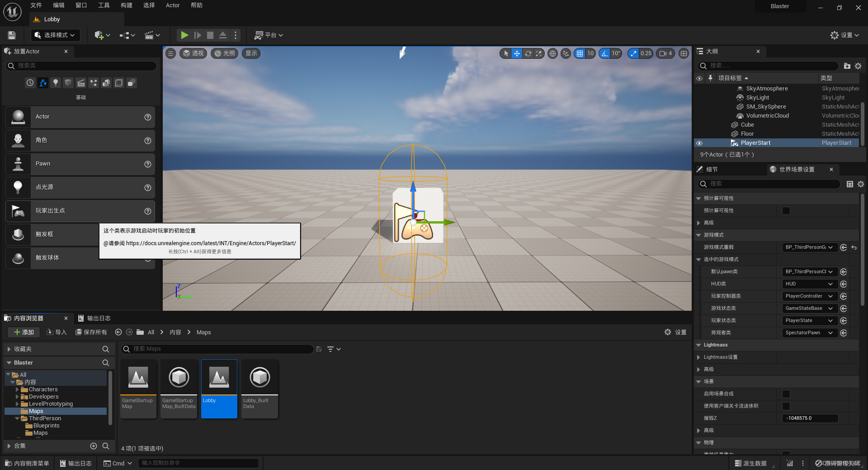Select the visual effects category icon
This screenshot has width=868, height=470.
pyautogui.click(x=94, y=83)
